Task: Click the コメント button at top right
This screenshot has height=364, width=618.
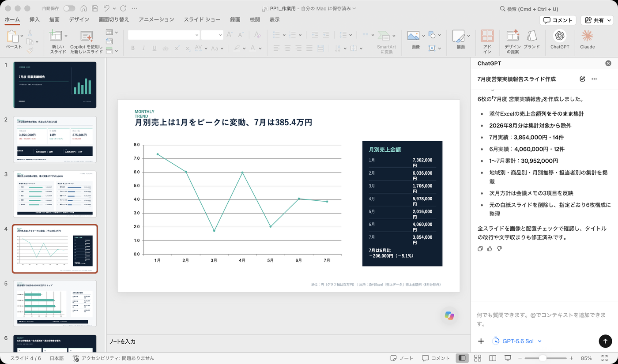Action: [x=558, y=20]
